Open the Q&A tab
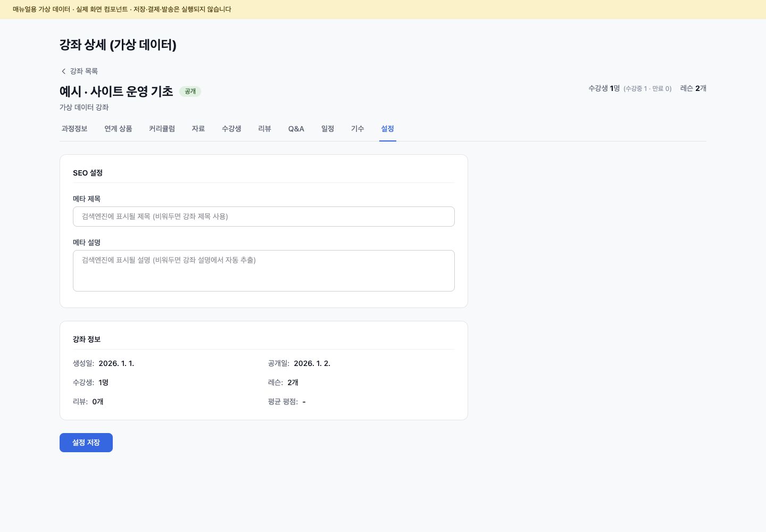The image size is (766, 532). (296, 129)
